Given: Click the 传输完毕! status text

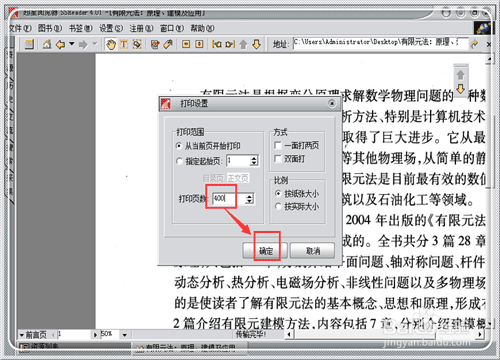Looking at the screenshot, I should [251, 334].
